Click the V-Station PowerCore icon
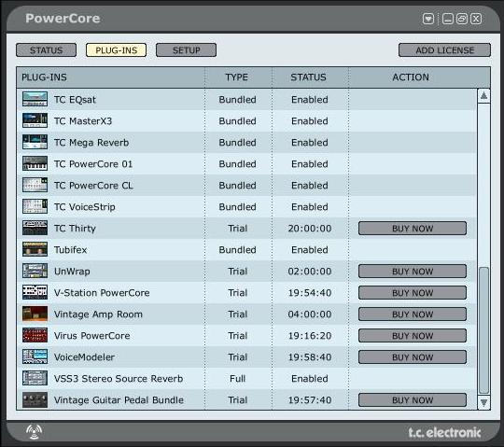504x447 pixels. coord(35,292)
